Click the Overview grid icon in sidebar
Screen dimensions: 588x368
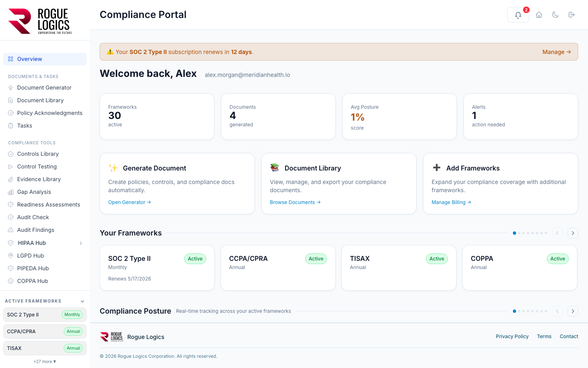click(x=11, y=59)
